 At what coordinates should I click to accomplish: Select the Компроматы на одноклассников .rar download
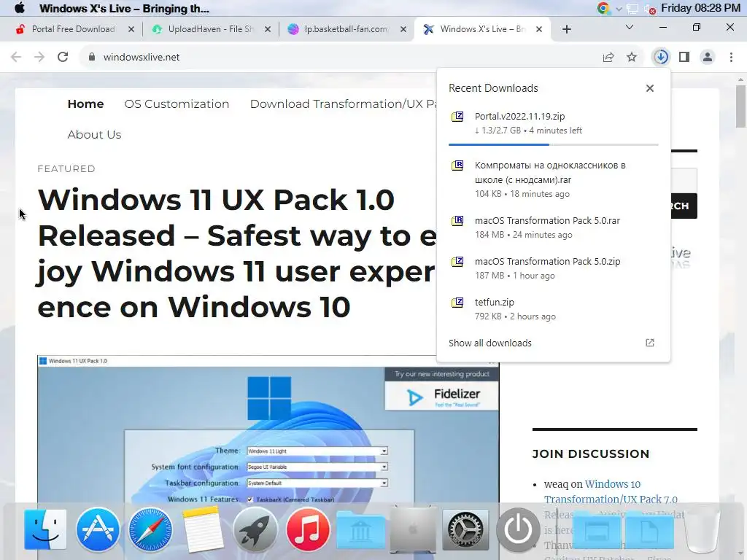553,179
